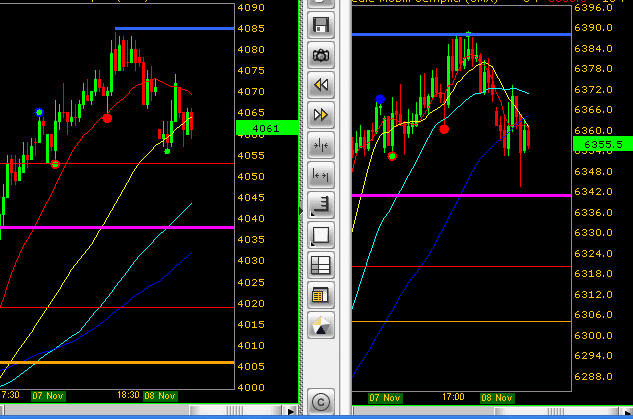Click the 4000 price axis label
633x419 pixels.
(251, 388)
